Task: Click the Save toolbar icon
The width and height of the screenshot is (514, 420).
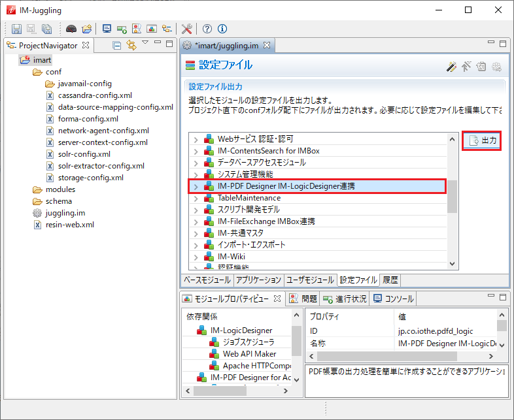Action: click(x=16, y=29)
